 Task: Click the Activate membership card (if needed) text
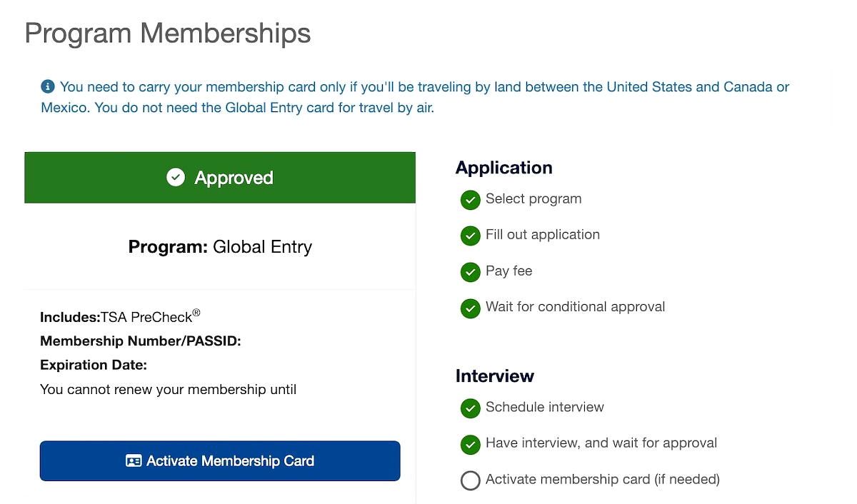click(602, 479)
